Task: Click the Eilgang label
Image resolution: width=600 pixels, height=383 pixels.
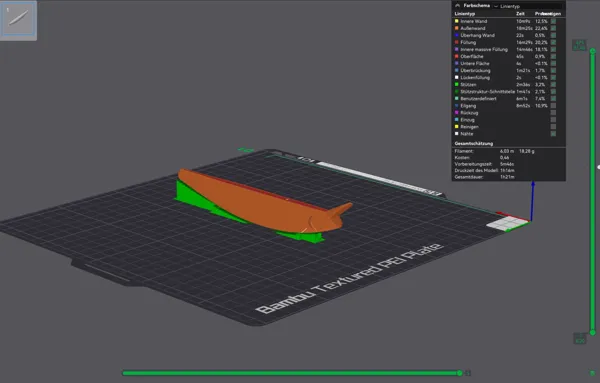Action: [x=468, y=106]
